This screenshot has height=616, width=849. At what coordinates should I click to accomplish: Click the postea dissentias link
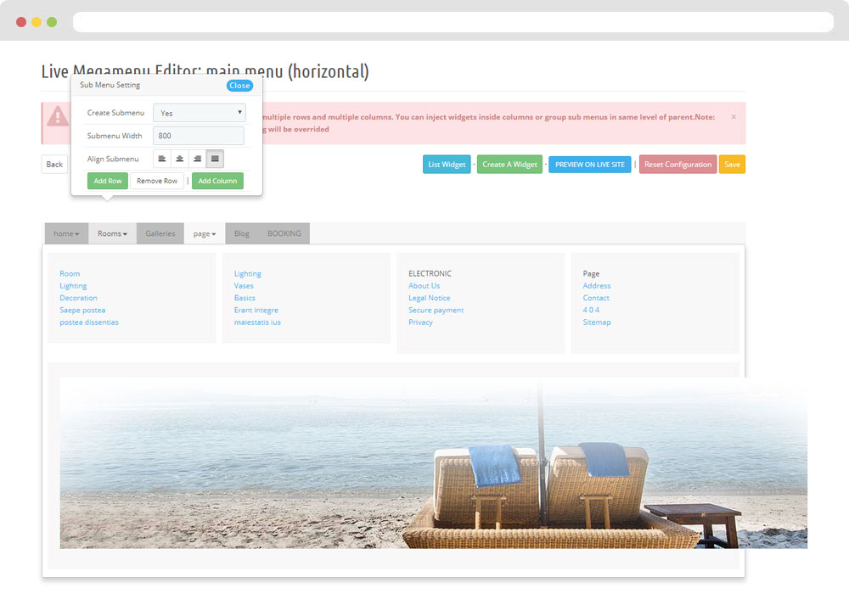coord(89,322)
